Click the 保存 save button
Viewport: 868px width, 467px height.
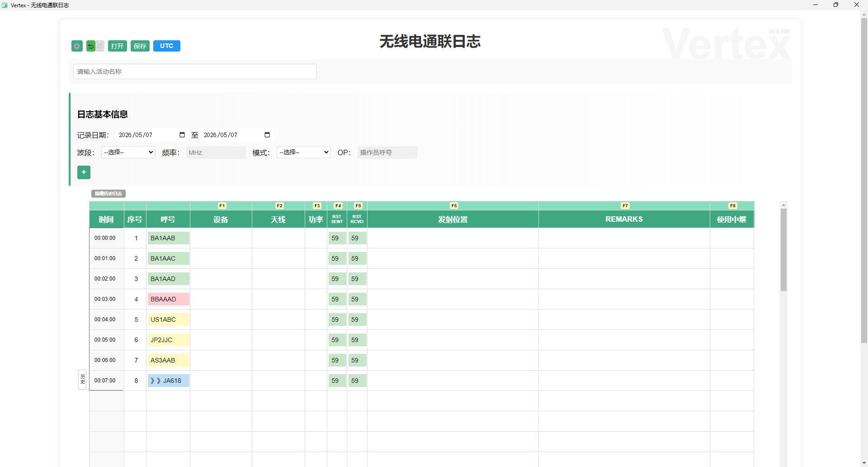[140, 46]
